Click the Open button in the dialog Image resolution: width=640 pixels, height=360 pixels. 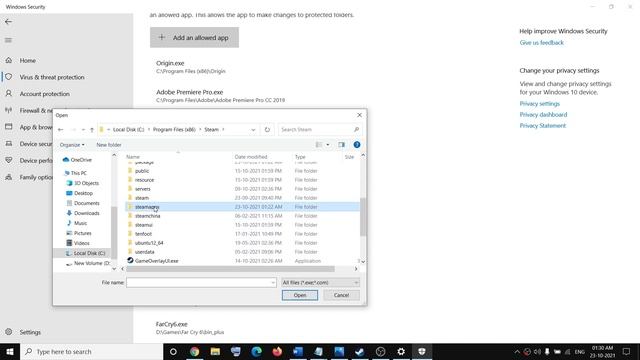(300, 295)
